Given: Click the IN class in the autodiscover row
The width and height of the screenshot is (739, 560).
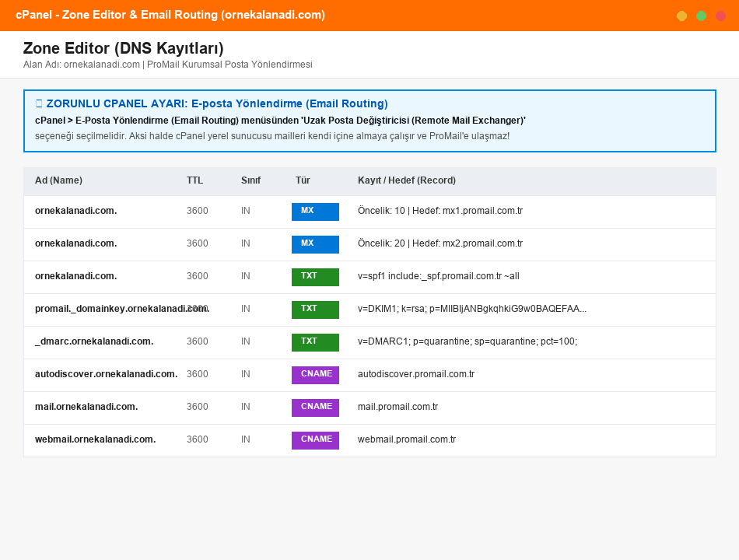Looking at the screenshot, I should coord(246,374).
